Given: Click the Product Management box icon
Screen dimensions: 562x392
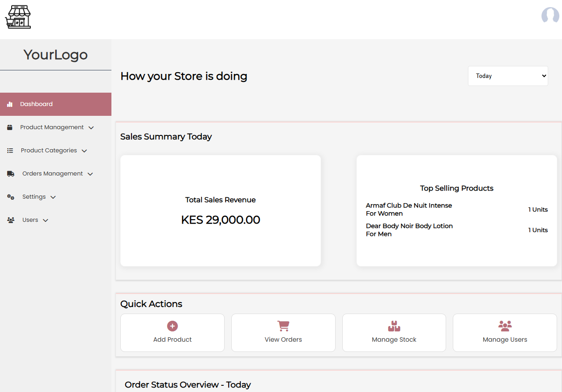Looking at the screenshot, I should tap(10, 127).
